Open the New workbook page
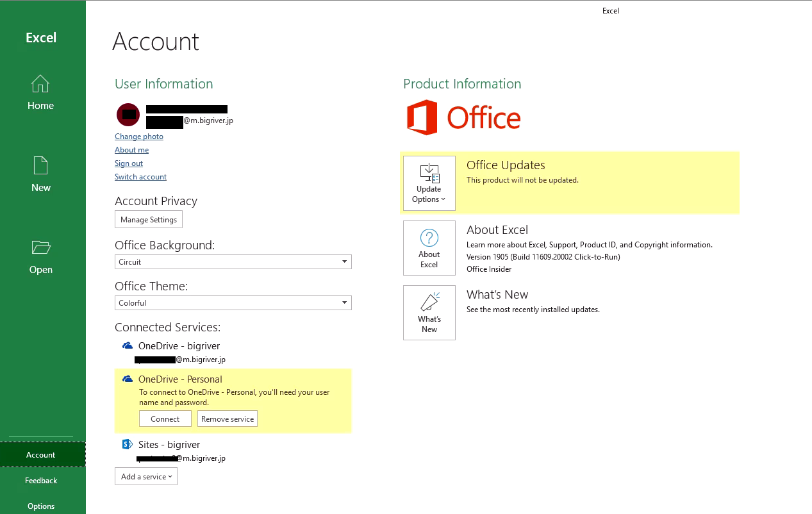 tap(40, 174)
